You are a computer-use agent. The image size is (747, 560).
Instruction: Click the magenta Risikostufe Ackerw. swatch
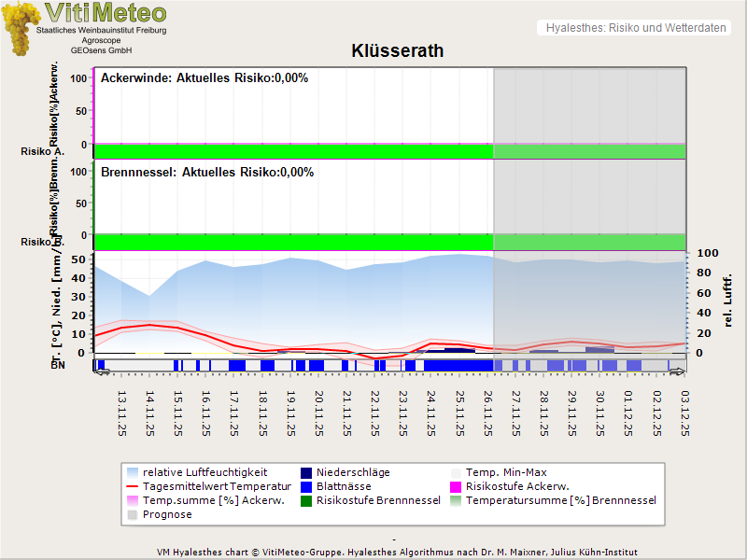457,487
